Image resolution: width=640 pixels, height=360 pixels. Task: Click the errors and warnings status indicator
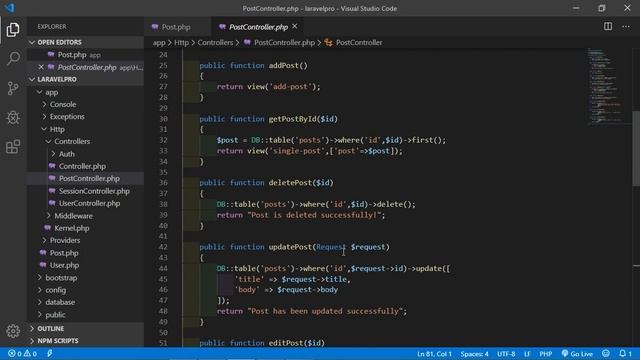coord(22,354)
